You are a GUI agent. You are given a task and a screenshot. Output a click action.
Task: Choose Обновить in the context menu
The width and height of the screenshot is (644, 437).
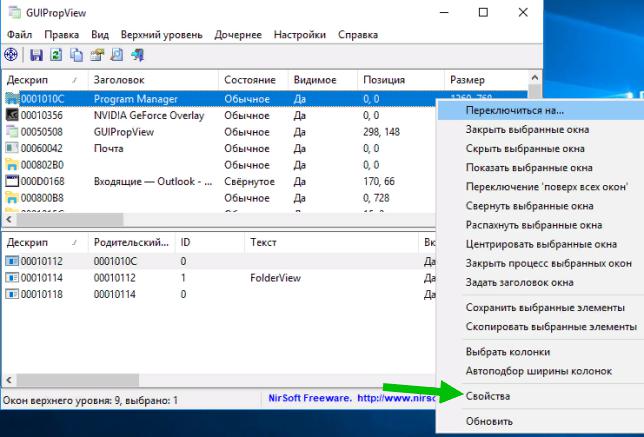(x=540, y=421)
